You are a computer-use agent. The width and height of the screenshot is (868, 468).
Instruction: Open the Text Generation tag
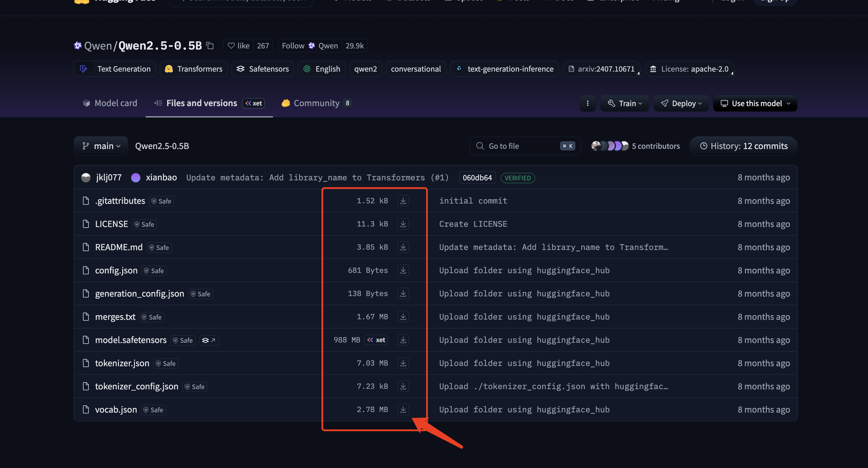click(115, 69)
